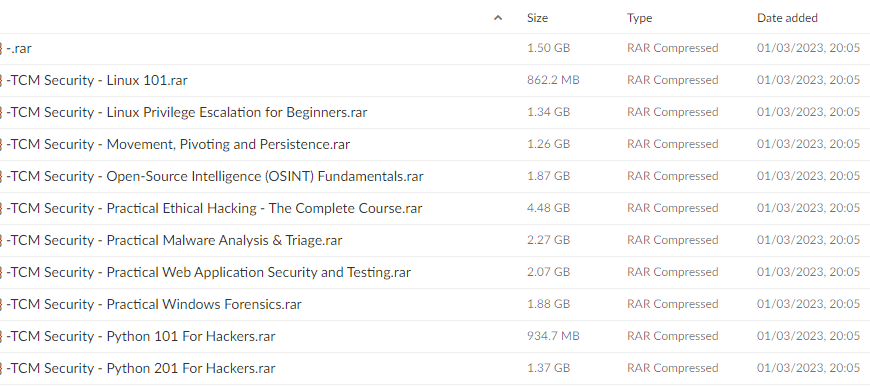Image resolution: width=870 pixels, height=386 pixels.
Task: Click the 2.27 GB size value
Action: pos(548,240)
